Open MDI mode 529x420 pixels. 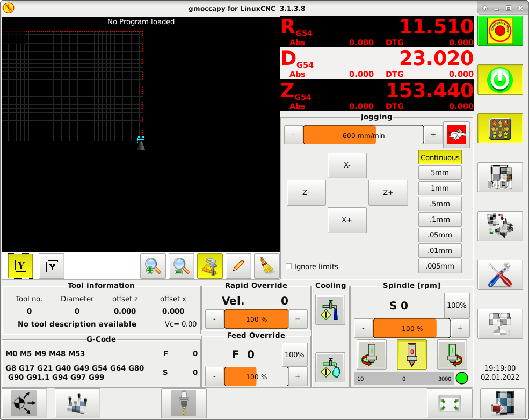point(500,177)
